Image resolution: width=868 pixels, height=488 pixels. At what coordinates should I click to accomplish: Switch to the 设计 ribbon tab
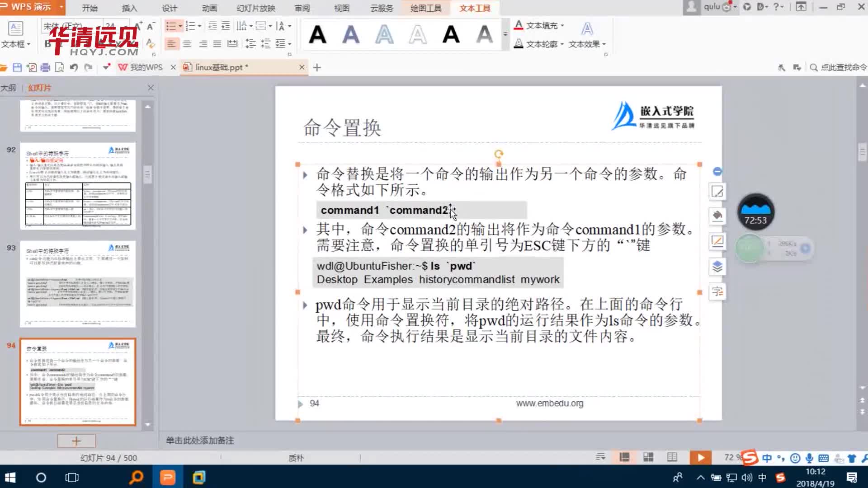[170, 8]
